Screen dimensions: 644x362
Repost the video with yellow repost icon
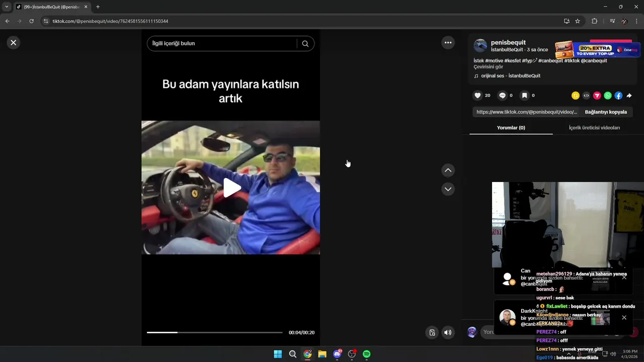click(x=576, y=96)
